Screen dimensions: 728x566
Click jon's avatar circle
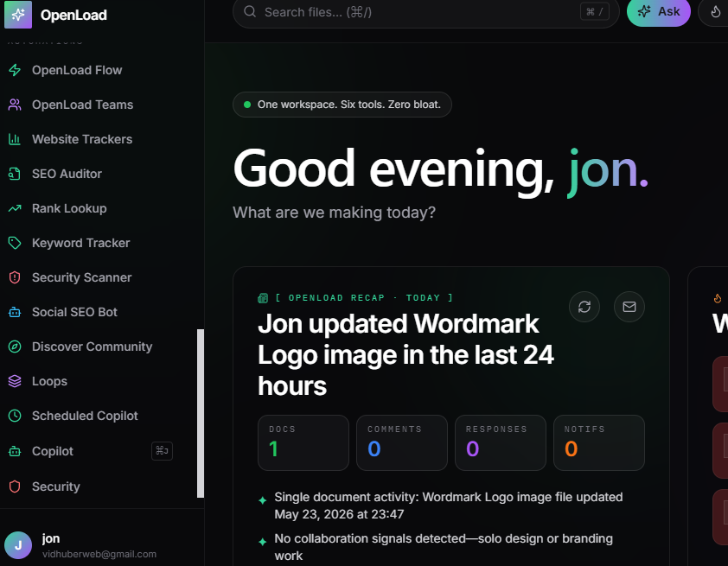[x=18, y=545]
